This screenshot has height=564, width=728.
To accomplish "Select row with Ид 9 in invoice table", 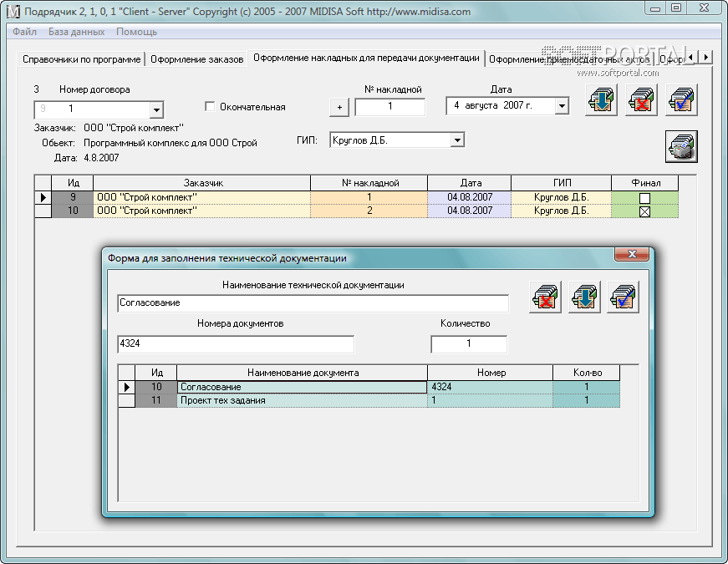I will (x=357, y=197).
